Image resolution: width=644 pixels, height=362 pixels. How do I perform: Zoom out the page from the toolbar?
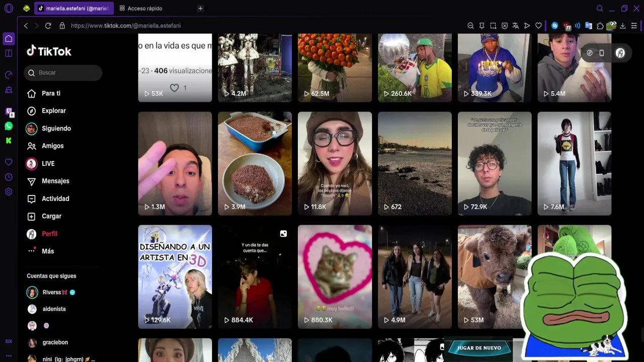click(x=470, y=26)
